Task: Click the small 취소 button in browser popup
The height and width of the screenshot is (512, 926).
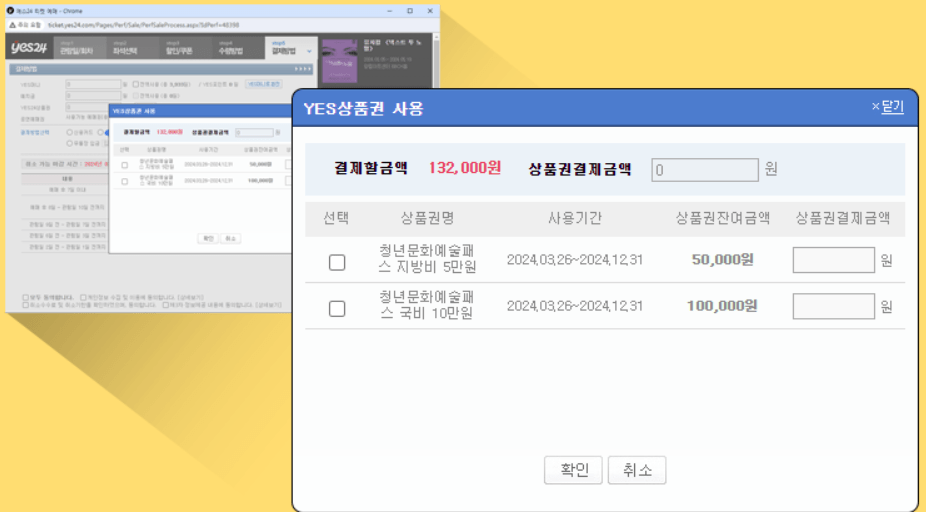Action: (230, 239)
